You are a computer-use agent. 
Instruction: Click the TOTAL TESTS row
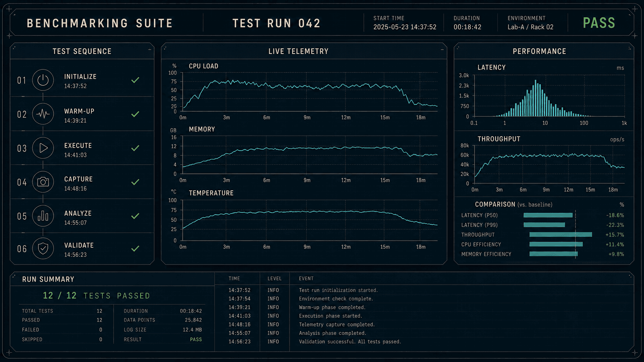click(x=62, y=311)
